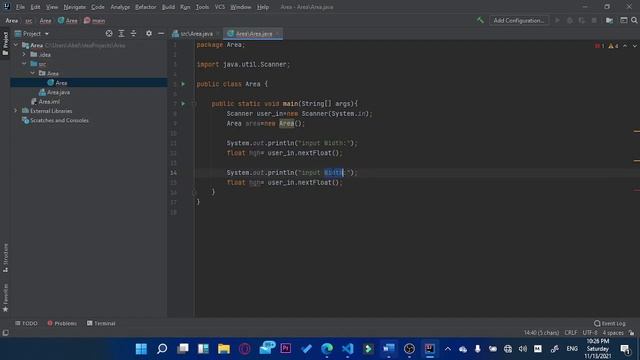The height and width of the screenshot is (360, 640).
Task: Click Select Opened File target icon
Action: point(109,33)
